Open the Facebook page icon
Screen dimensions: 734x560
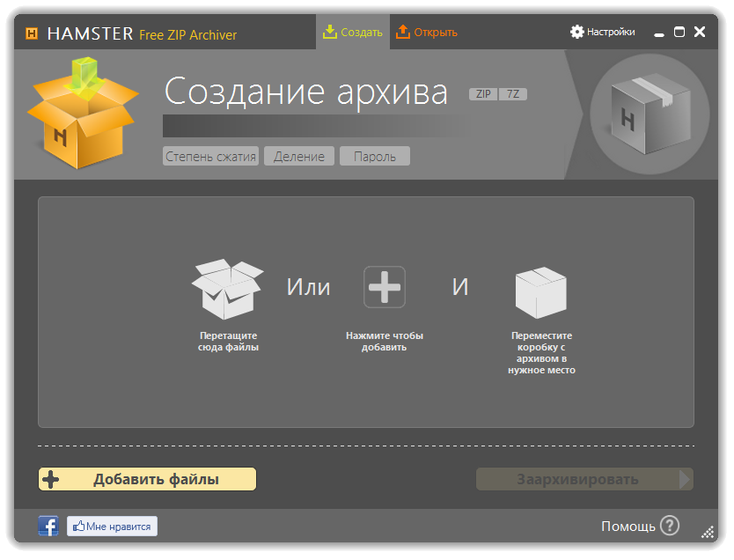click(48, 527)
